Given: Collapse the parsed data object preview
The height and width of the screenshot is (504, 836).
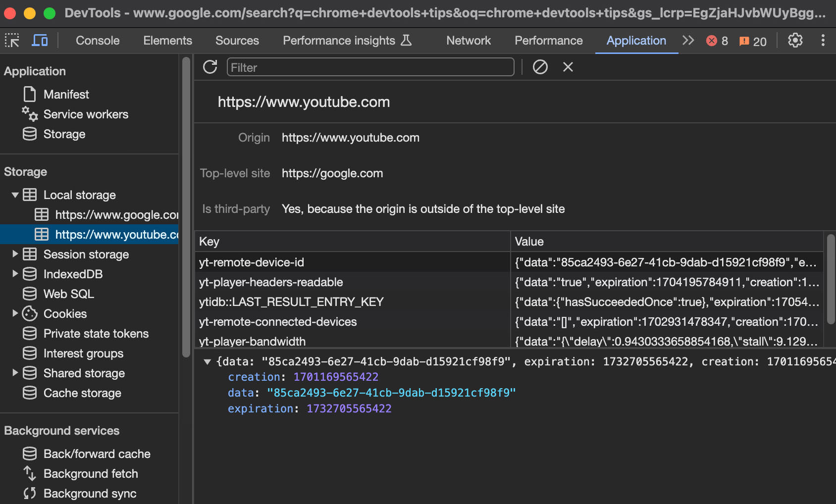Looking at the screenshot, I should pos(208,362).
